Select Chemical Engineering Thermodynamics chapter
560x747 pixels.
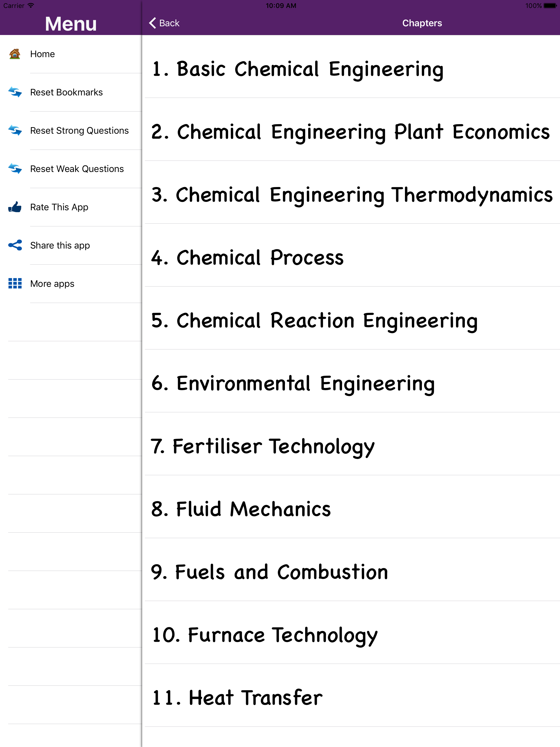tap(351, 195)
